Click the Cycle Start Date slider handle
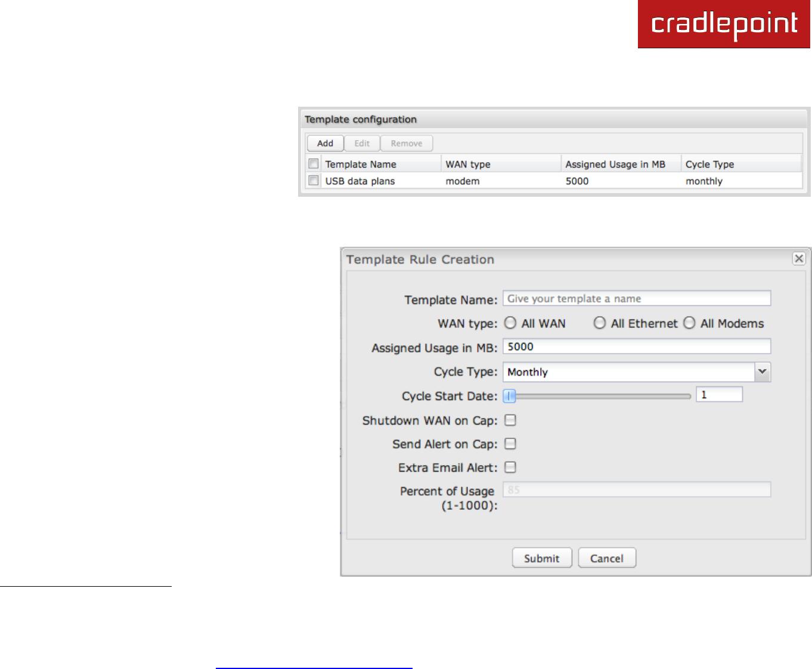 [x=510, y=396]
